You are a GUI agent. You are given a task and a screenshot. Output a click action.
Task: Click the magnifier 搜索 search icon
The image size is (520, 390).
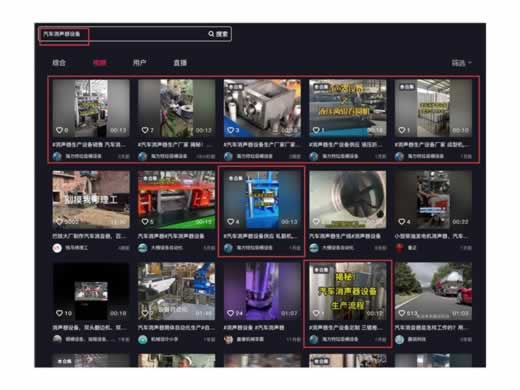(x=211, y=34)
